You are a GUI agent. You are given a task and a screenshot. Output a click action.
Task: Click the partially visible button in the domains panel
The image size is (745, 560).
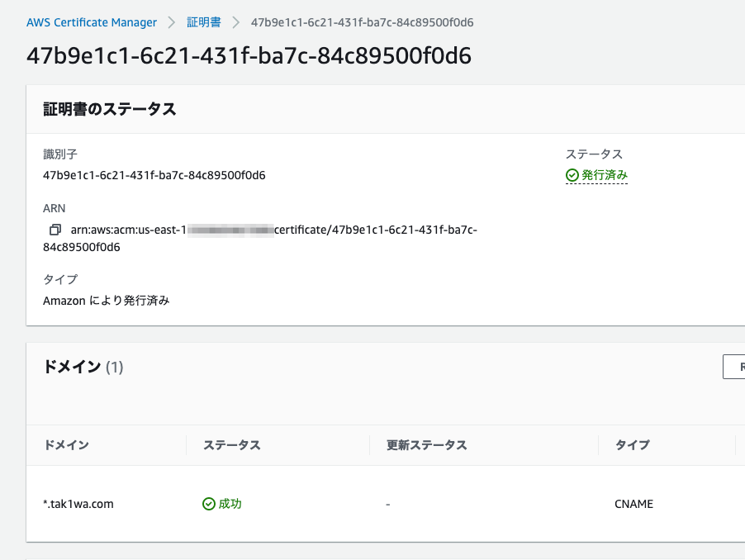coord(734,367)
